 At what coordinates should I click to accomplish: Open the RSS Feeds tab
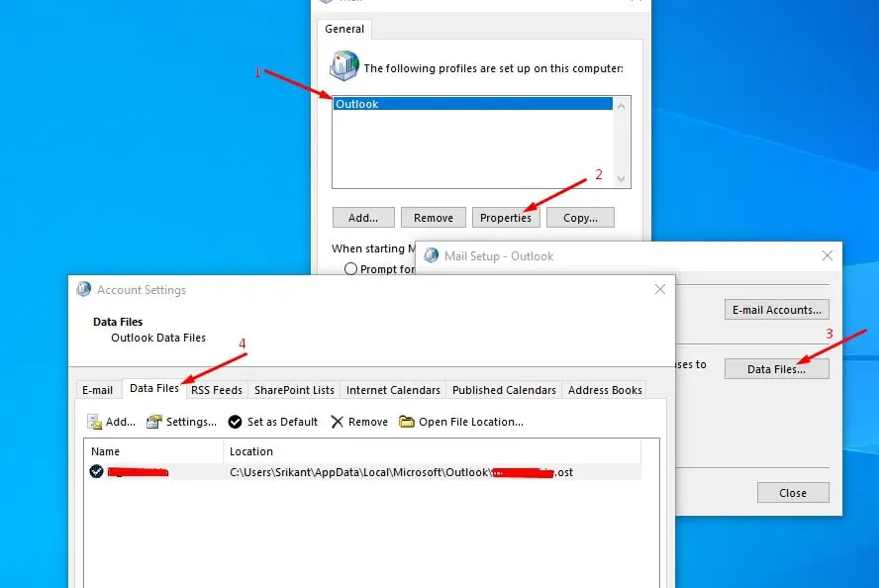[216, 390]
